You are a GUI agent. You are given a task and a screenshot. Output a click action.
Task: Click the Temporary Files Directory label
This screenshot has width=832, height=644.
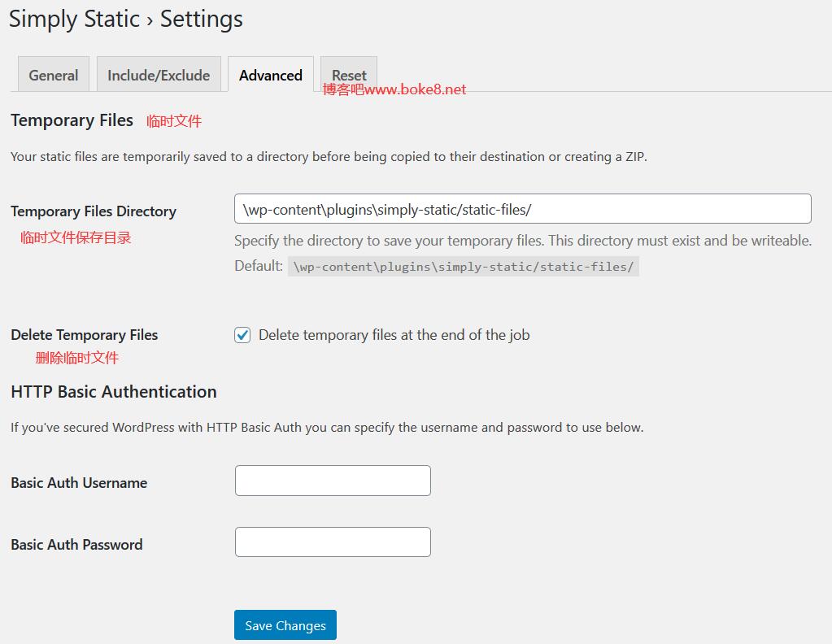(94, 211)
